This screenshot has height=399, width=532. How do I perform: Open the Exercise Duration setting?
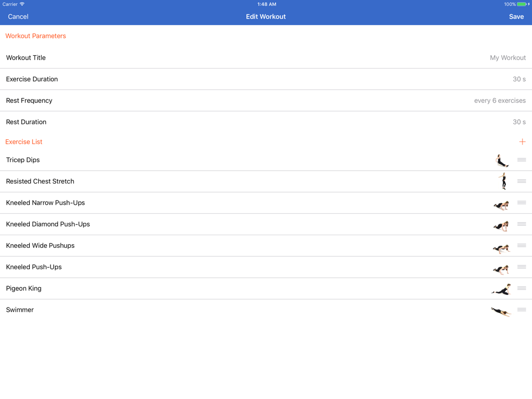click(266, 79)
